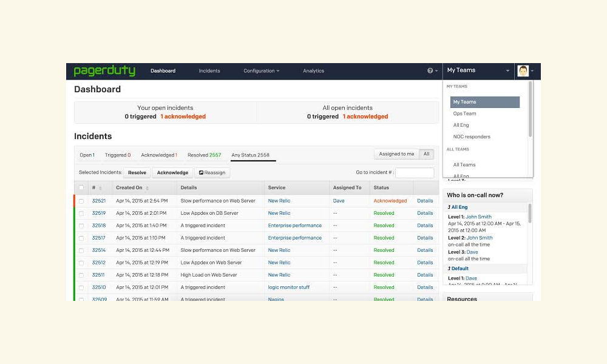
Task: Check the box for incident 32517
Action: click(81, 238)
